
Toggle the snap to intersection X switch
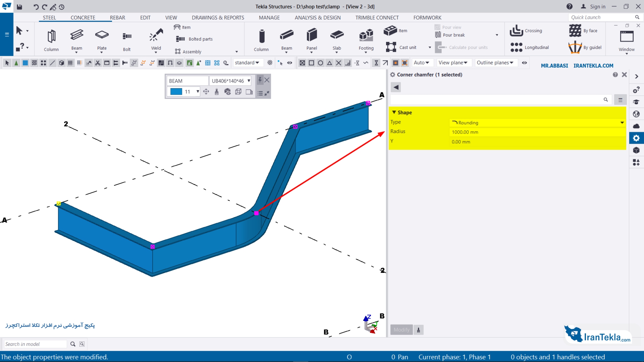click(x=338, y=63)
